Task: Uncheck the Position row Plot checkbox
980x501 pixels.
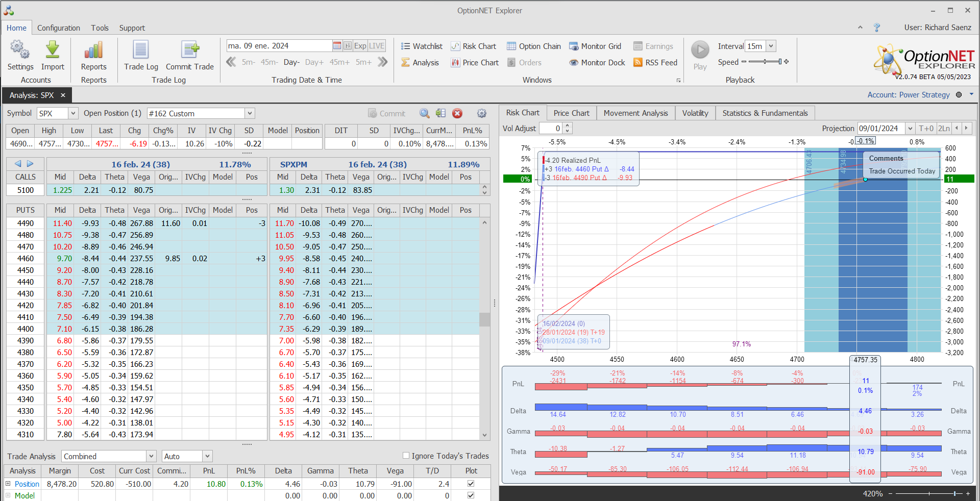Action: (x=471, y=484)
